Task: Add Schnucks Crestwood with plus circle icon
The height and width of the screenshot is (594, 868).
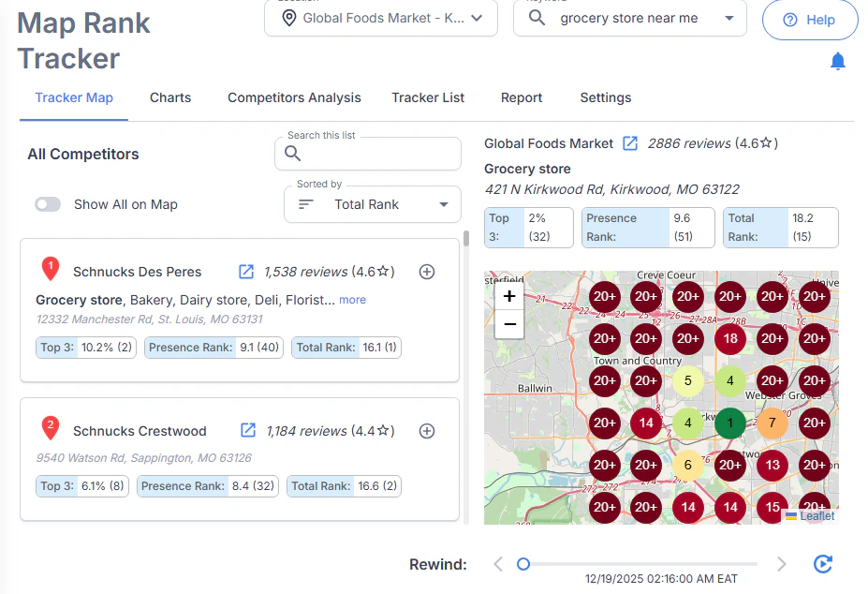Action: click(427, 431)
